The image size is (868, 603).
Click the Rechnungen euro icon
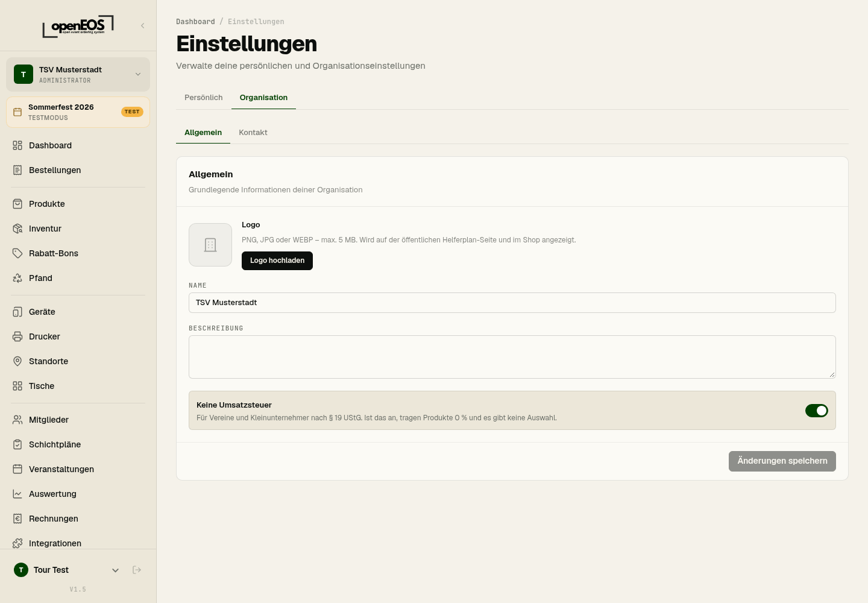(17, 519)
